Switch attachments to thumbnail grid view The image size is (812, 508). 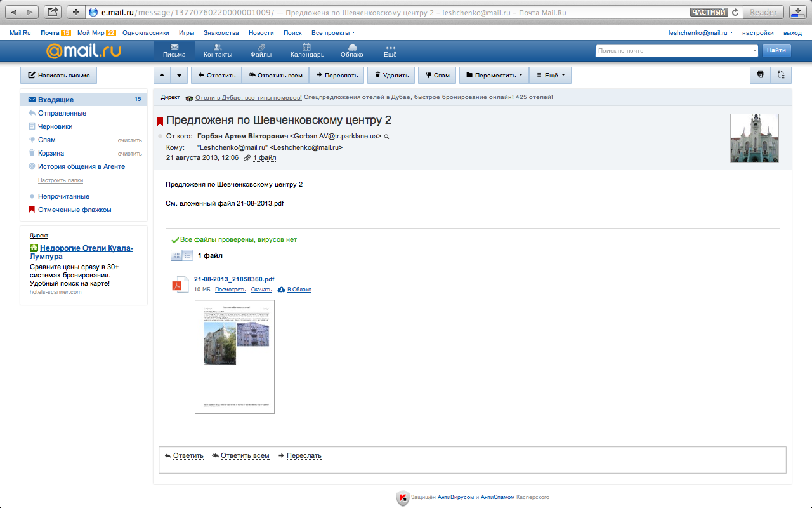coord(177,255)
